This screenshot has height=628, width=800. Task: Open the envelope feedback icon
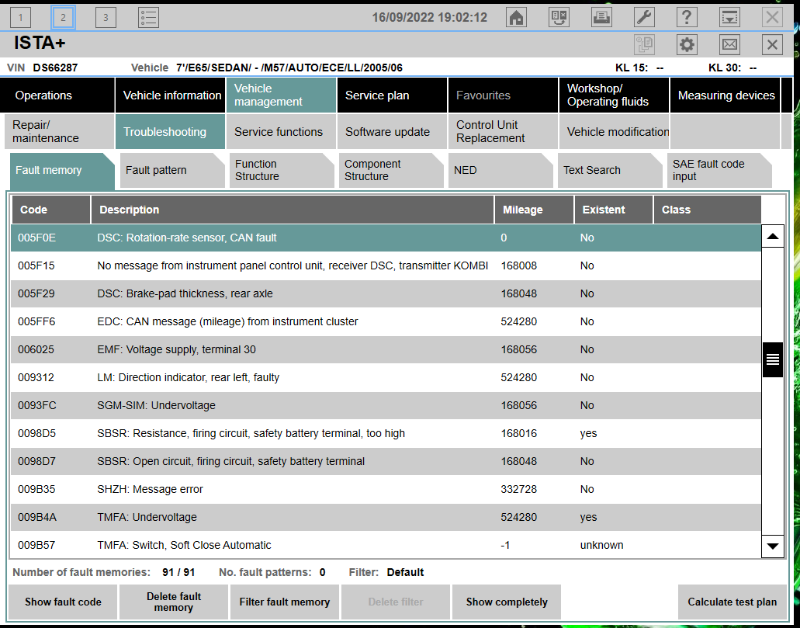pyautogui.click(x=730, y=45)
